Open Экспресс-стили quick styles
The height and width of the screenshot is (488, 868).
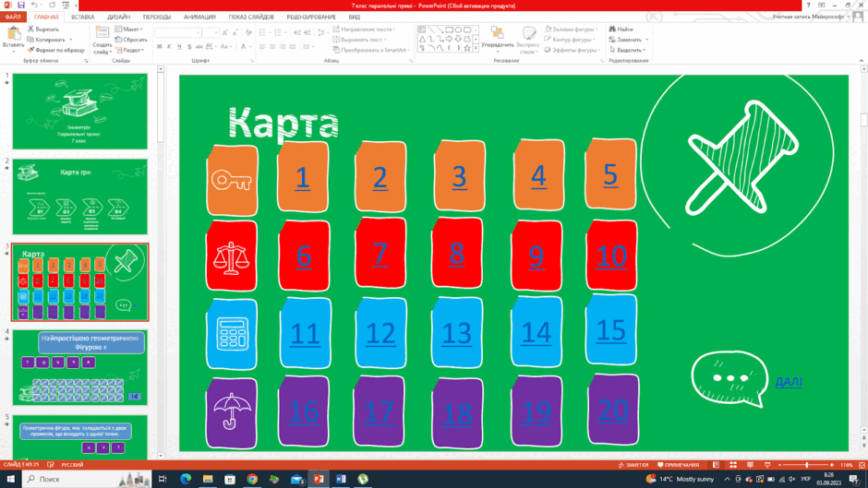click(528, 40)
